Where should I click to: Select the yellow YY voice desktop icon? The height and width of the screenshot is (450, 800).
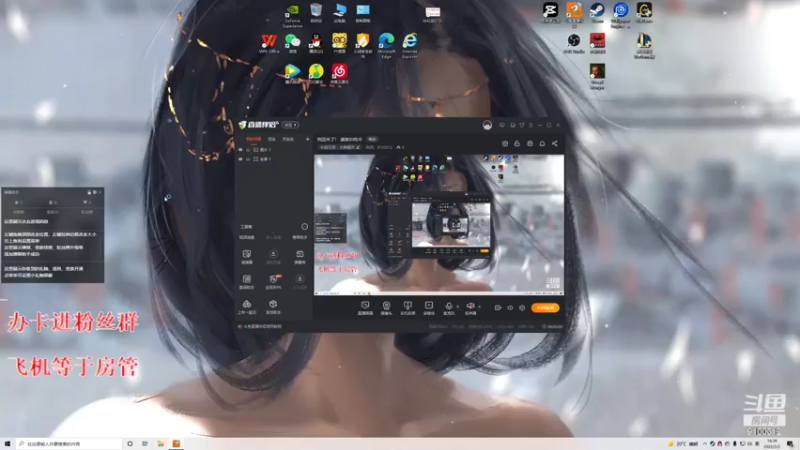[339, 44]
